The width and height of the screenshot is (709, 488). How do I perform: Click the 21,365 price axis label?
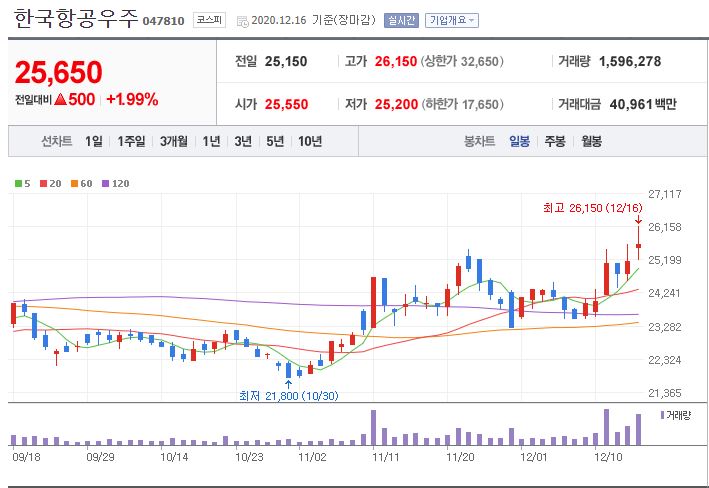coord(665,393)
